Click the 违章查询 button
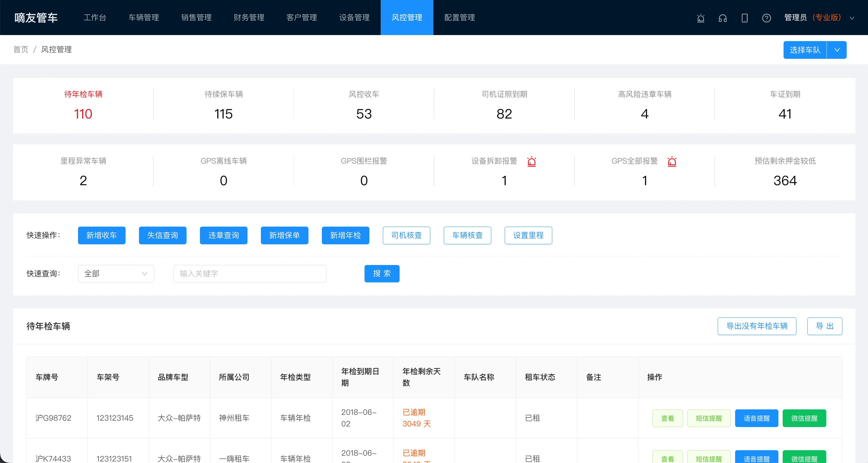 click(223, 235)
